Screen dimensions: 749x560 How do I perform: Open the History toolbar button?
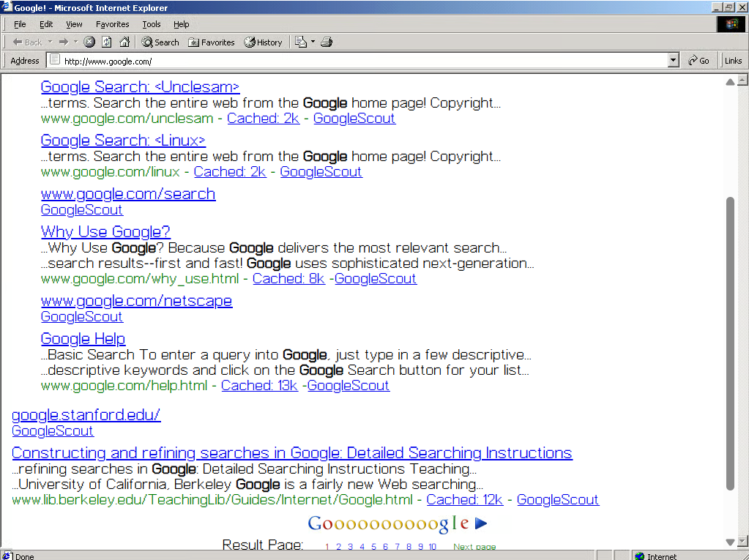[x=263, y=42]
